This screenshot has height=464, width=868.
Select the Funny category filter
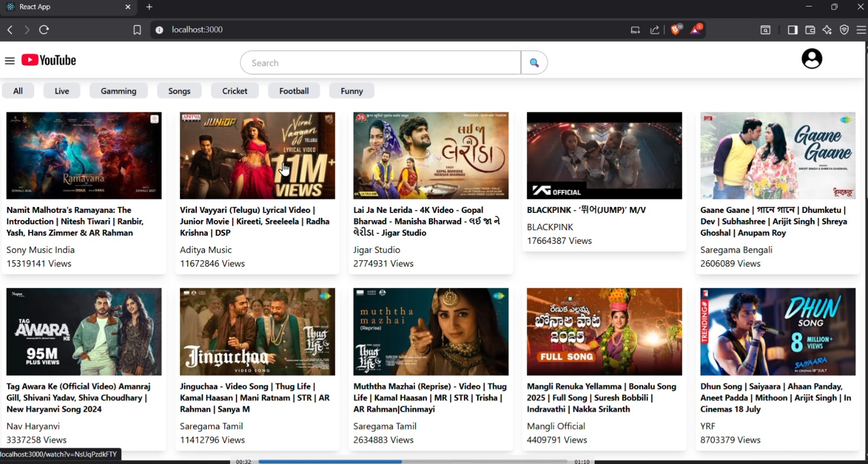point(352,91)
